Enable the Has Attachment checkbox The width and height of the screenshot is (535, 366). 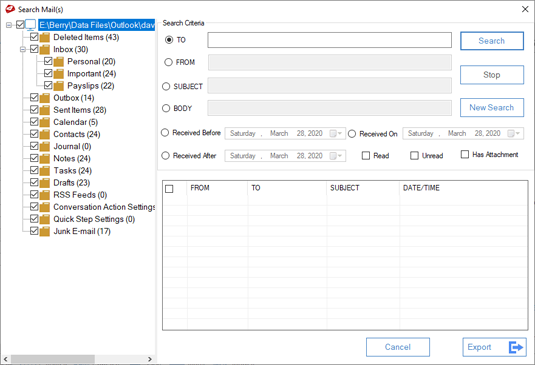pos(465,154)
